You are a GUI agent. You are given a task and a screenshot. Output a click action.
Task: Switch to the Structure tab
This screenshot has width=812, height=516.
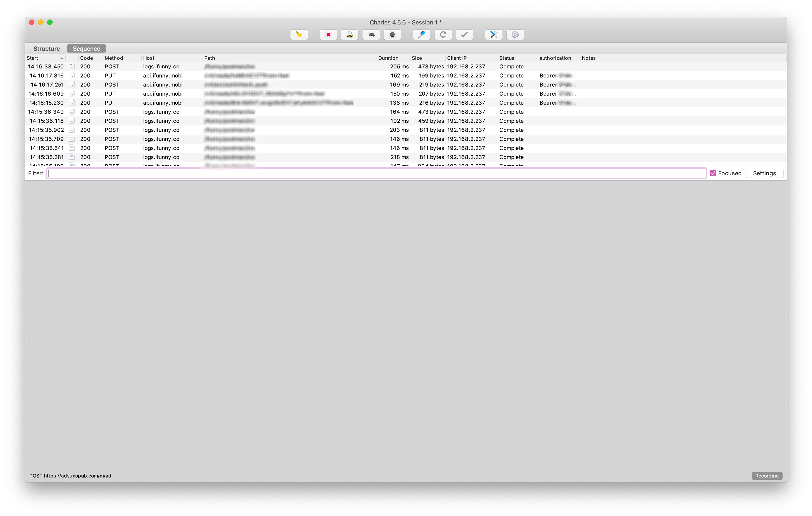coord(46,49)
